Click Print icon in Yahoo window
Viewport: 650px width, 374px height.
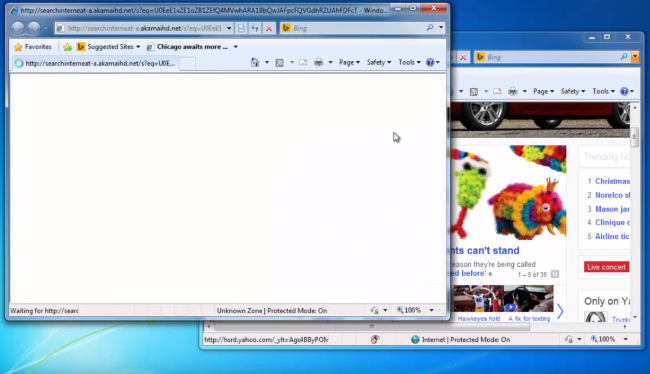(x=513, y=91)
